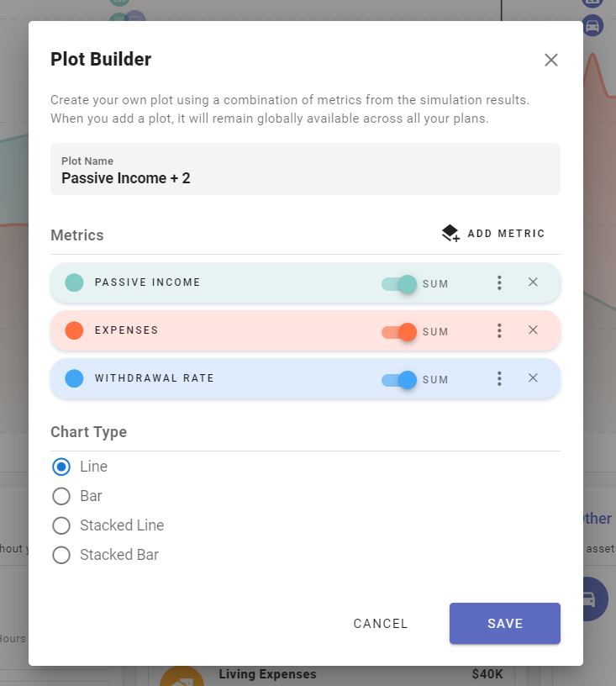Viewport: 616px width, 686px height.
Task: Open the options menu for Passive Income
Action: pos(499,282)
